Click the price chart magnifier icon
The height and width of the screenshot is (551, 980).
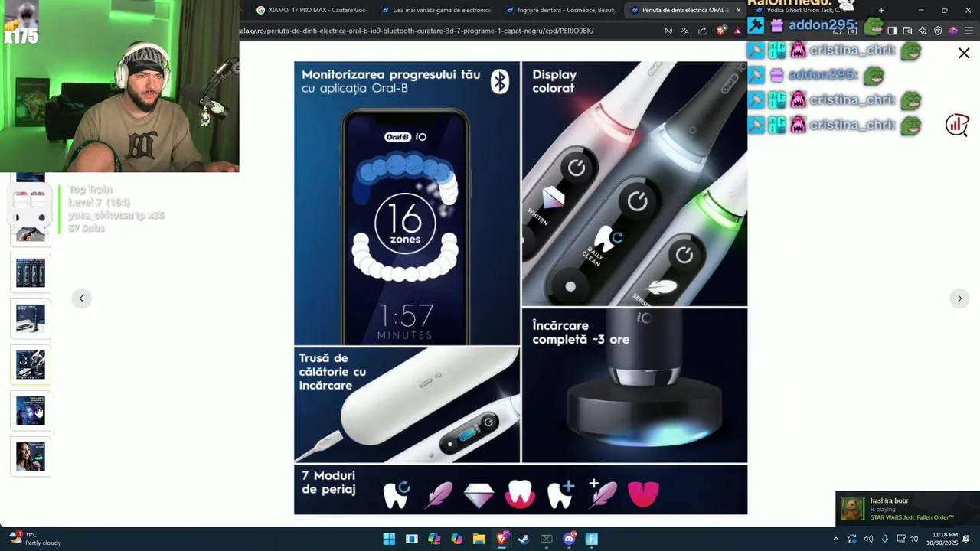click(x=957, y=125)
